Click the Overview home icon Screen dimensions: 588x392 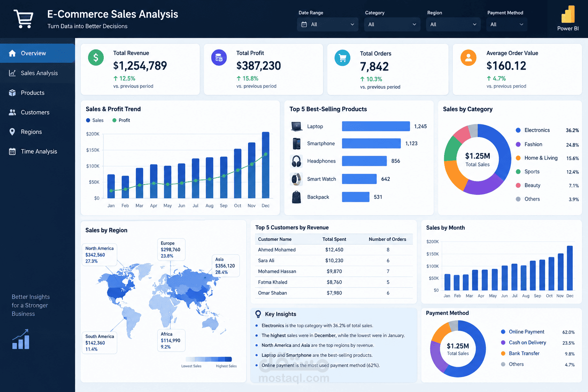click(12, 53)
